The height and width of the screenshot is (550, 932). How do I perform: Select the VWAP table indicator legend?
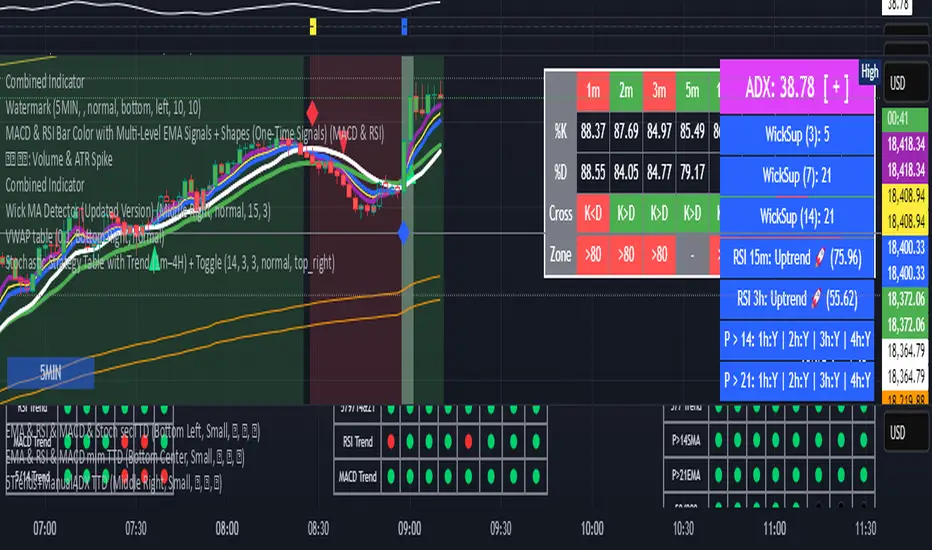pos(84,237)
